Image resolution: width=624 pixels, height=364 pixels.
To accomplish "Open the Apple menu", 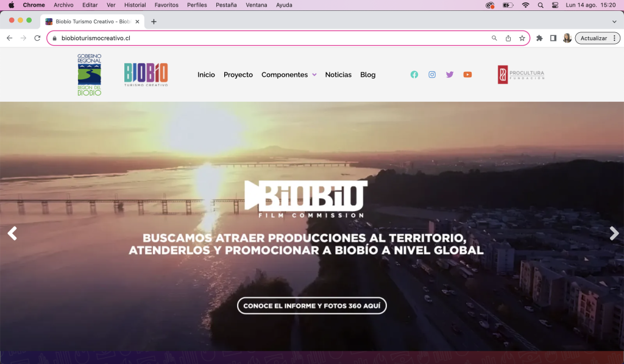I will [11, 5].
